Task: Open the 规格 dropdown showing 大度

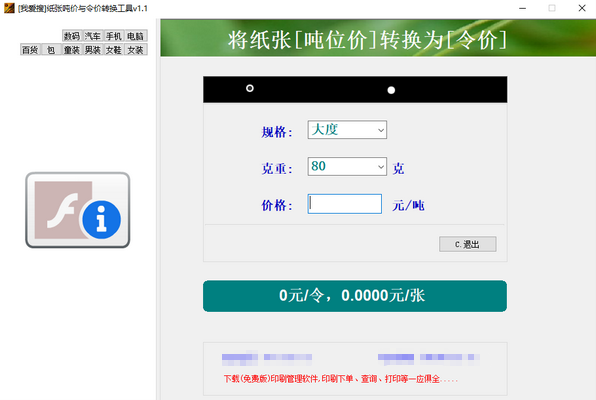Action: [347, 130]
